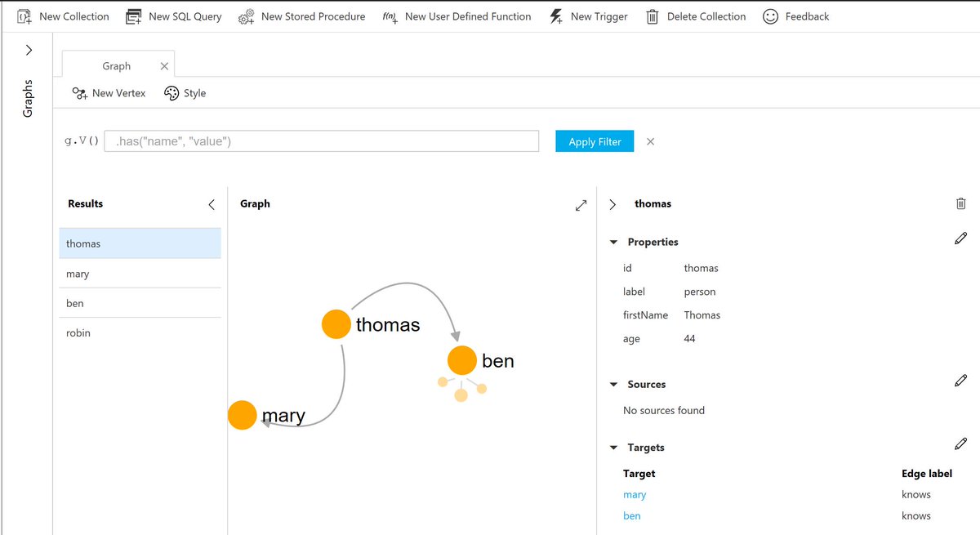Open a New SQL Query
The height and width of the screenshot is (535, 980).
[x=174, y=16]
